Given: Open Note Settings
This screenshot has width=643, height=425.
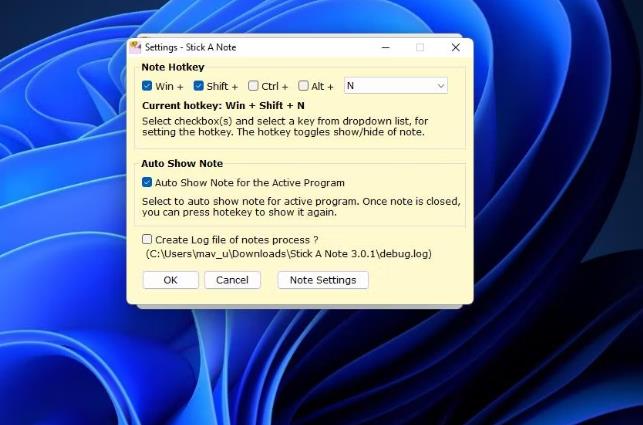Looking at the screenshot, I should coord(322,280).
